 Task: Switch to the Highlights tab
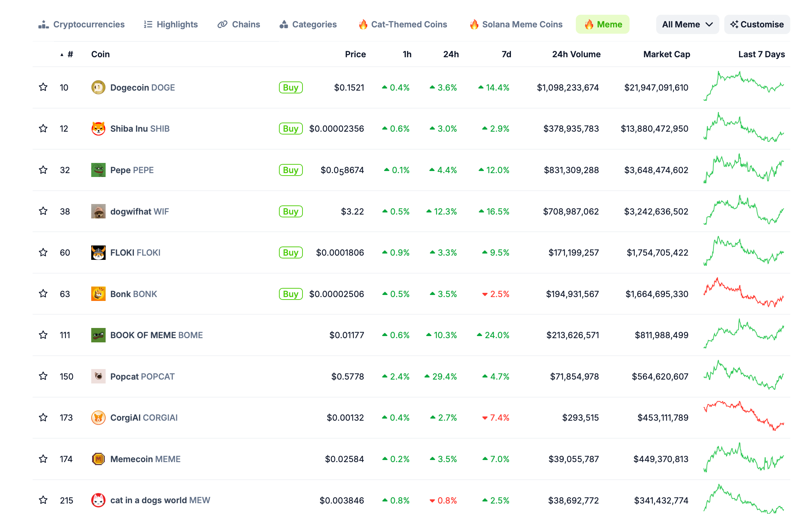(171, 25)
